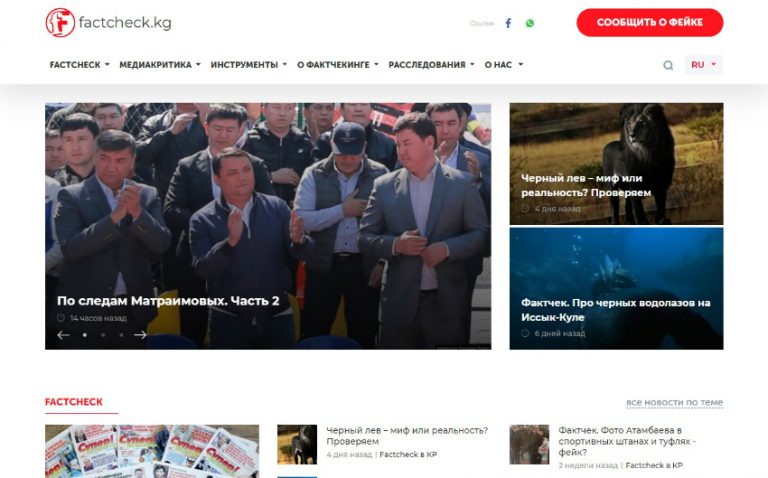Viewport: 768px width, 478px height.
Task: Open the Factcheck section tab heading
Action: [x=74, y=402]
